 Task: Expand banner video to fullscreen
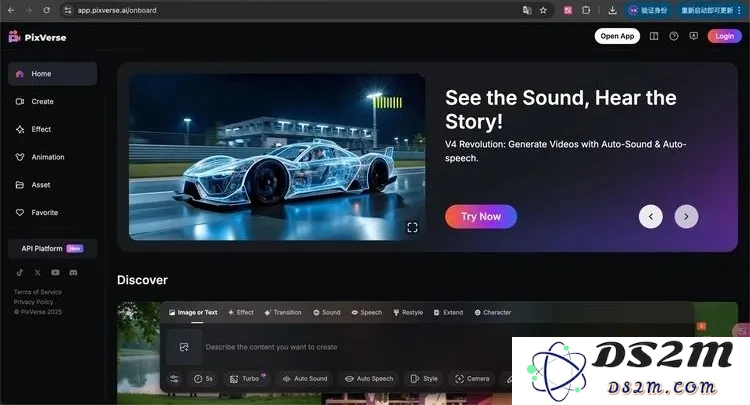coord(412,228)
